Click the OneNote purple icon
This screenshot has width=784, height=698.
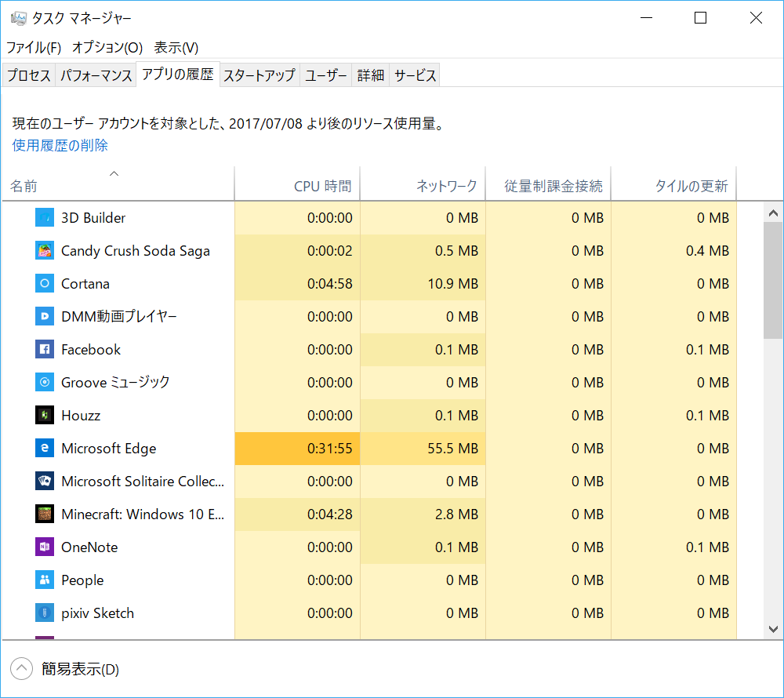click(x=45, y=547)
